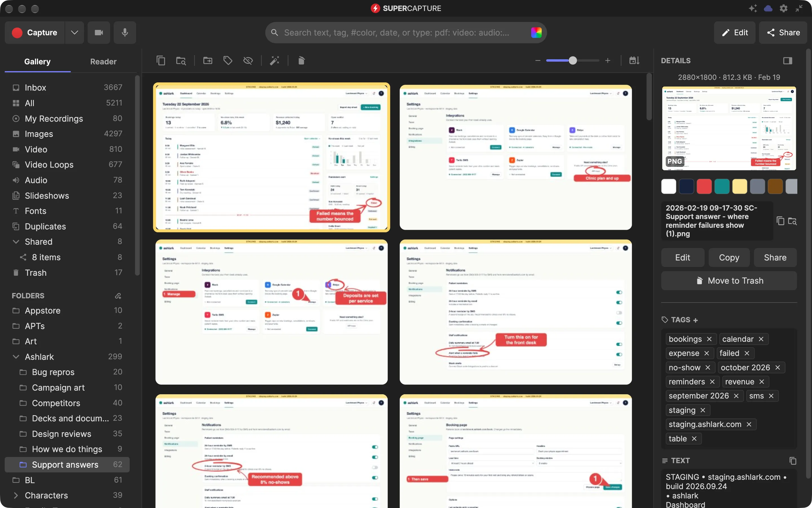Select the yellow color swatch
Image resolution: width=812 pixels, height=508 pixels.
coord(740,186)
